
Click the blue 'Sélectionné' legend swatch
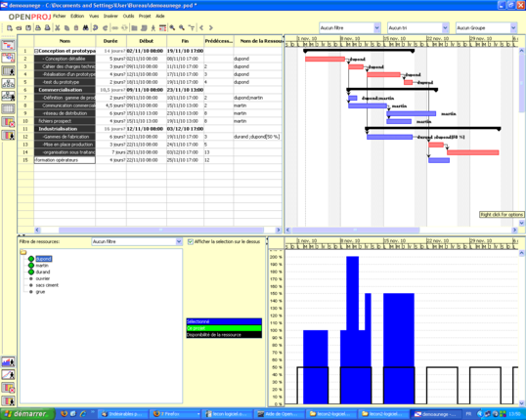pyautogui.click(x=224, y=321)
